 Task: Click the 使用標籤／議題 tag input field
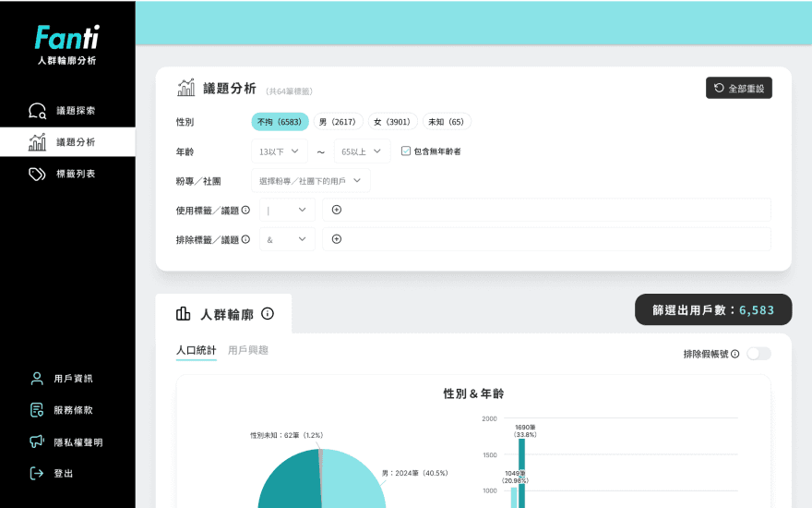pyautogui.click(x=546, y=210)
